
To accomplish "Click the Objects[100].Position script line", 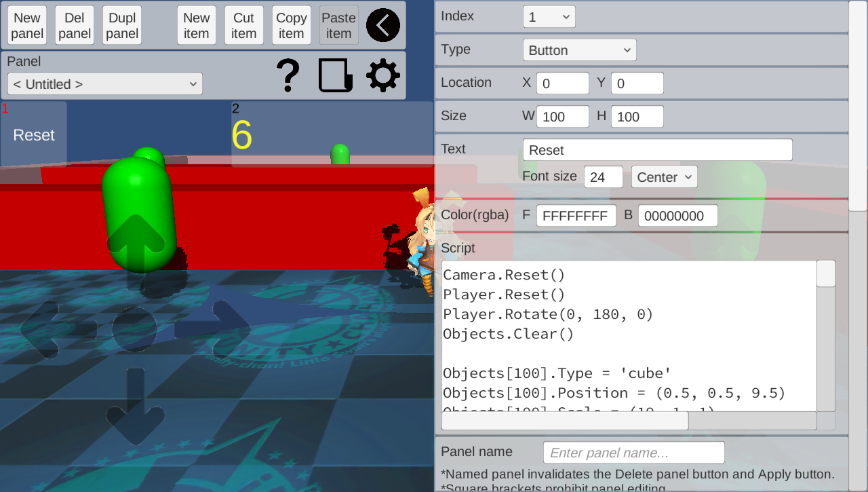I will pyautogui.click(x=614, y=393).
